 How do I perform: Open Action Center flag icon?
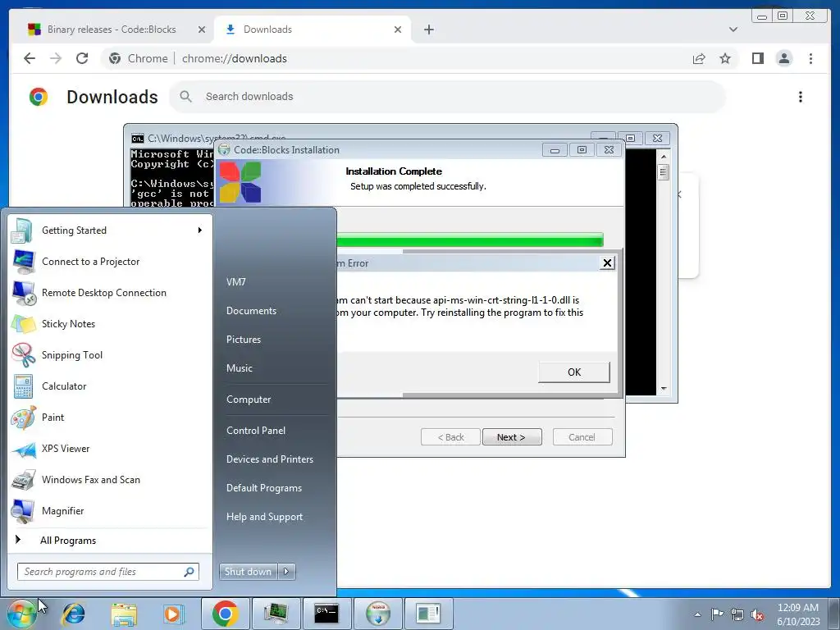point(717,614)
